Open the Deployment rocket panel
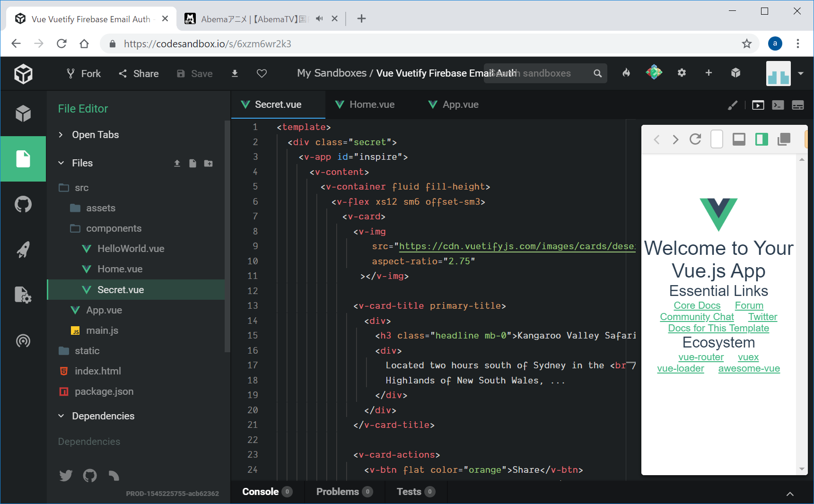Screen dimensions: 814x504 (23, 250)
